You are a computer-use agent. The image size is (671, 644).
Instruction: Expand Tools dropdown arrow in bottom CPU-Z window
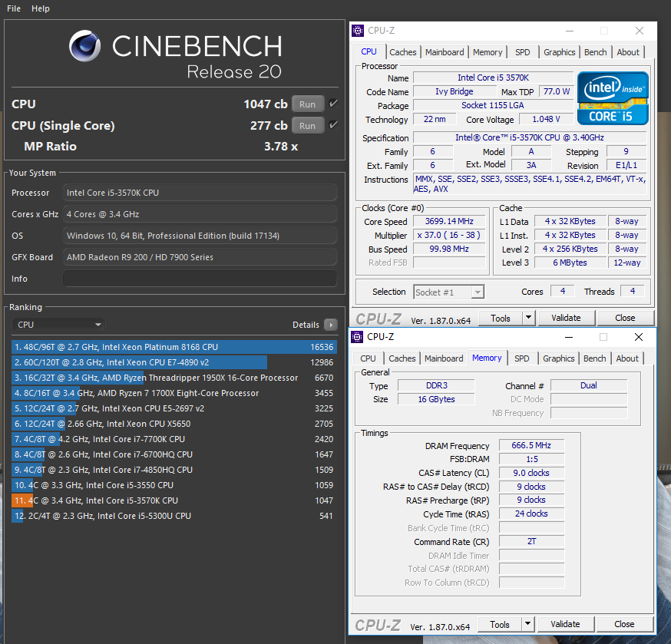[527, 624]
